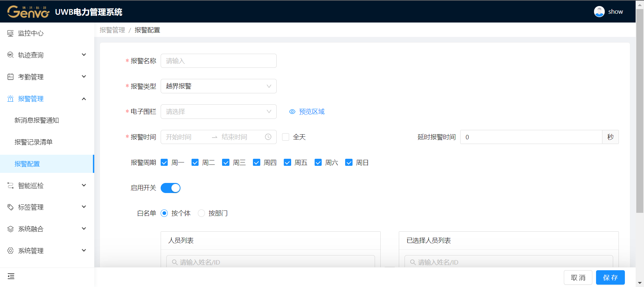Viewport: 644px width, 287px height.
Task: Expand the 系统管理 menu chevron
Action: (x=84, y=250)
